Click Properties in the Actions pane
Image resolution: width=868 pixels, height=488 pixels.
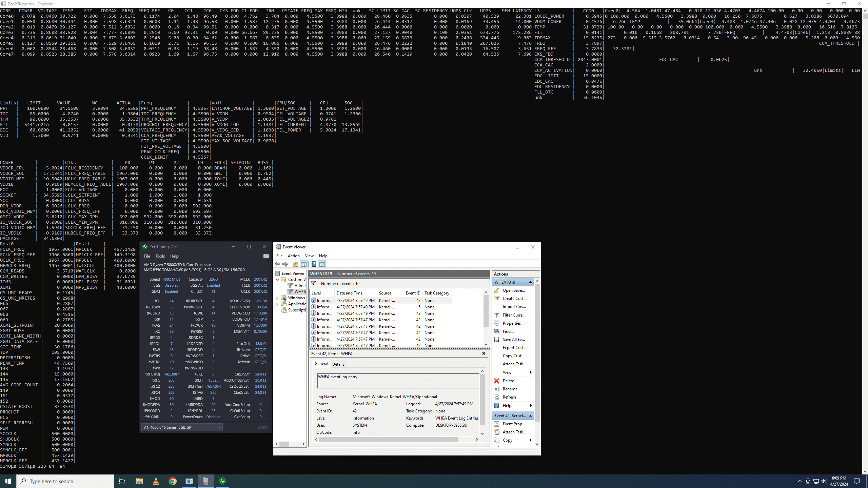[512, 323]
